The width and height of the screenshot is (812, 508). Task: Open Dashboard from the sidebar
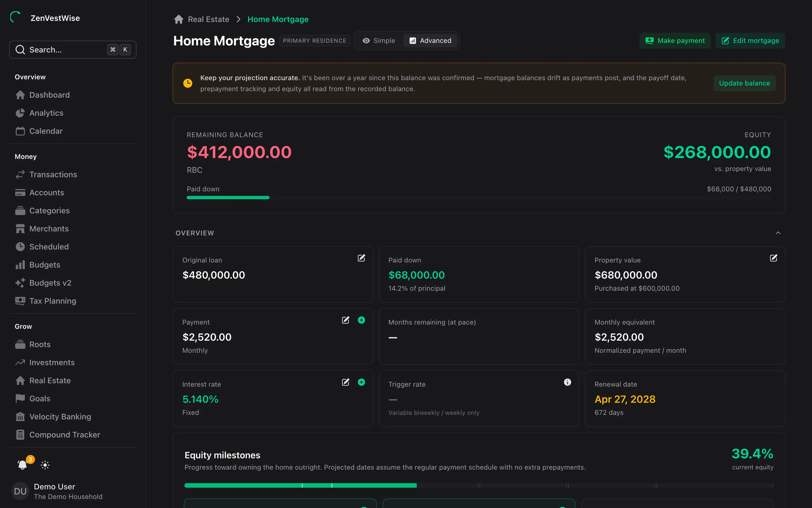pyautogui.click(x=72, y=95)
